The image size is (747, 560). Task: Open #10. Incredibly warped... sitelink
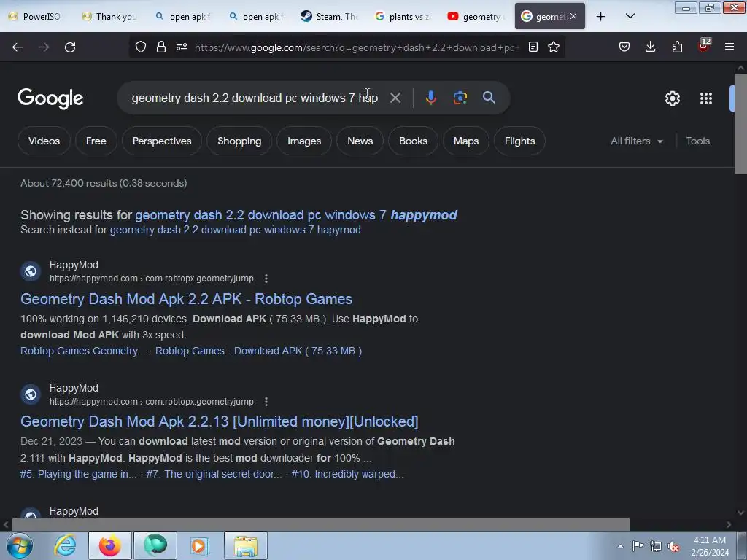point(347,474)
